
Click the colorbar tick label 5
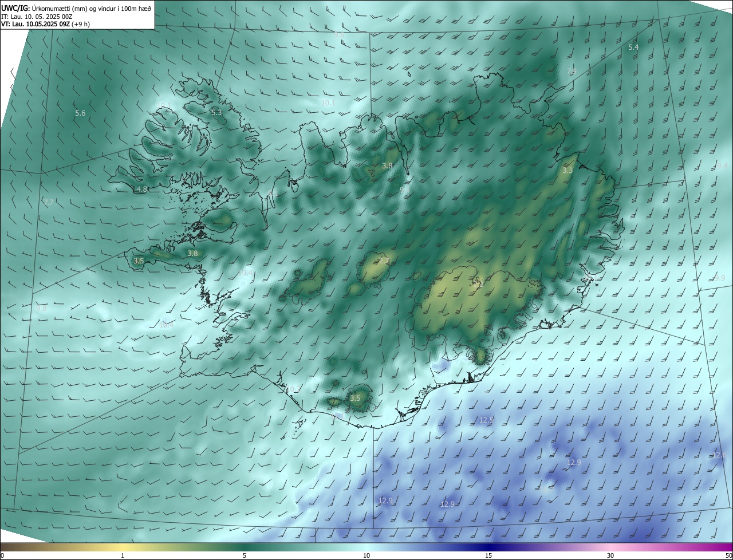pos(245,555)
